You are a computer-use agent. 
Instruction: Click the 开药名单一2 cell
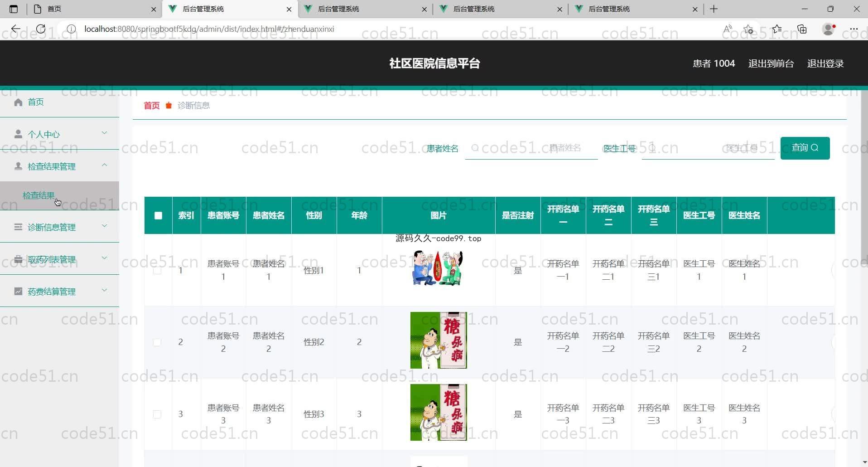[563, 342]
